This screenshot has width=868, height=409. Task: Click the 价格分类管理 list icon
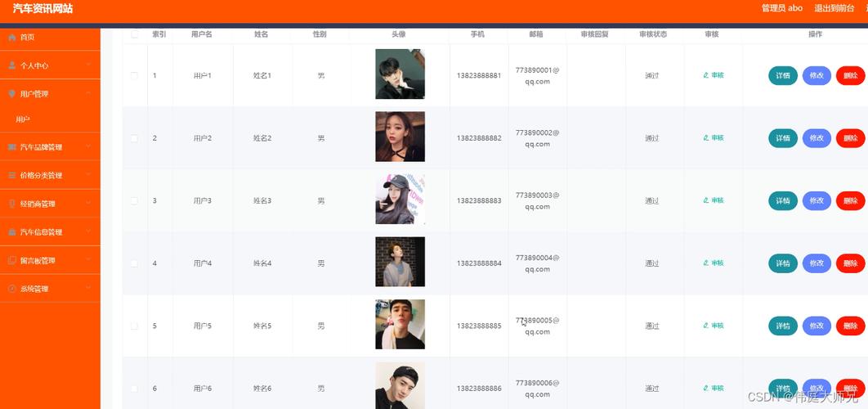[x=12, y=175]
